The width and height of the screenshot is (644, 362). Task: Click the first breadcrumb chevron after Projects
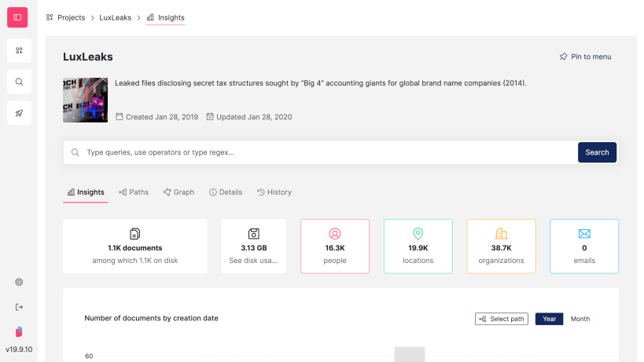coord(93,17)
